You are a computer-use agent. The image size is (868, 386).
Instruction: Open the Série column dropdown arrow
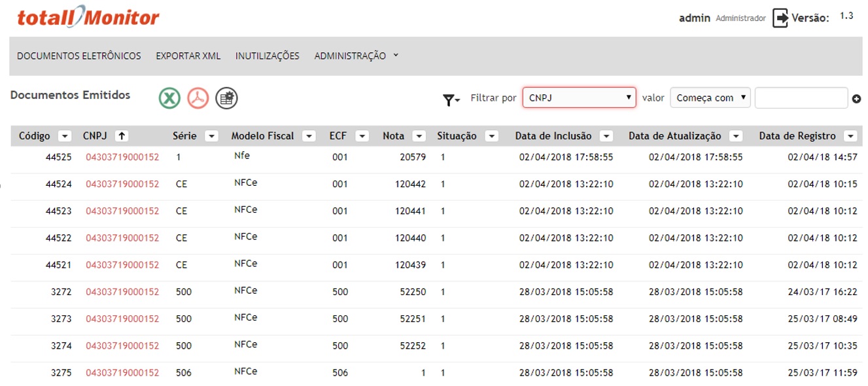point(211,136)
